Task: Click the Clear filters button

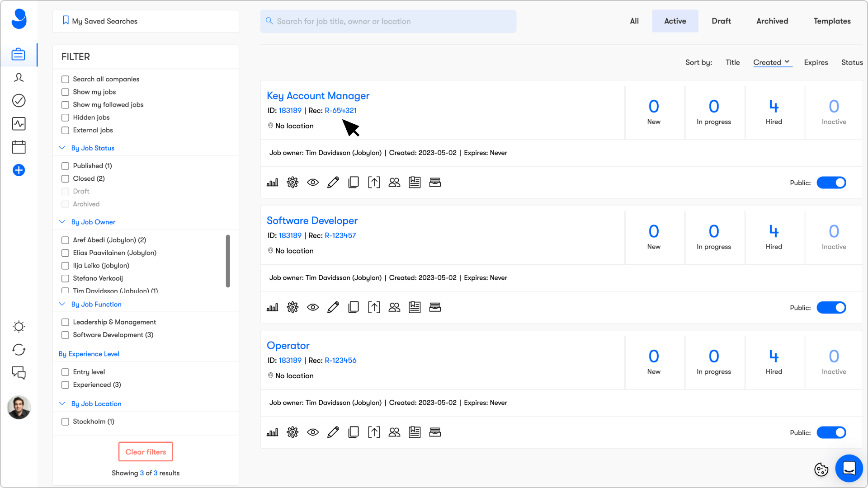Action: [x=146, y=452]
